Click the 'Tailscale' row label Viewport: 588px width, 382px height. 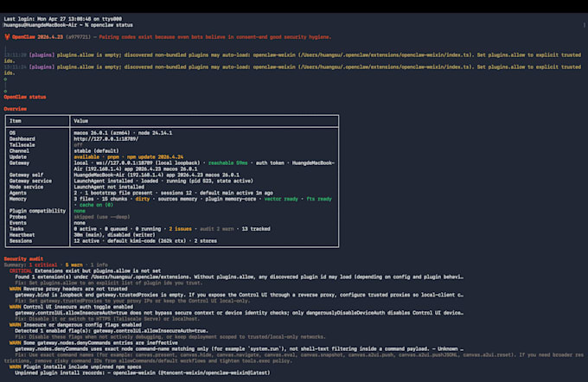[x=22, y=144]
